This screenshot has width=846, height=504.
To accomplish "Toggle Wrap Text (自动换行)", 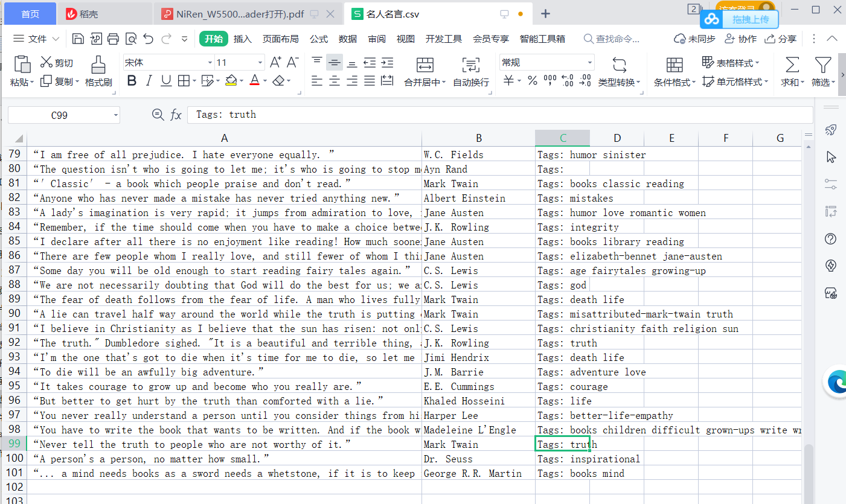I will [x=471, y=71].
